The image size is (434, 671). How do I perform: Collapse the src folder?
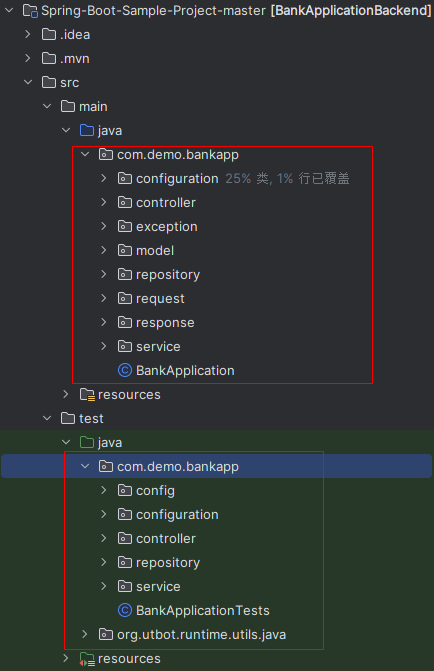(x=28, y=82)
